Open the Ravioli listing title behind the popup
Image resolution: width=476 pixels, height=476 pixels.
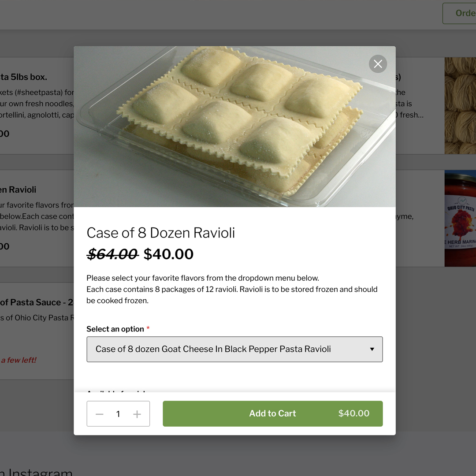(18, 190)
